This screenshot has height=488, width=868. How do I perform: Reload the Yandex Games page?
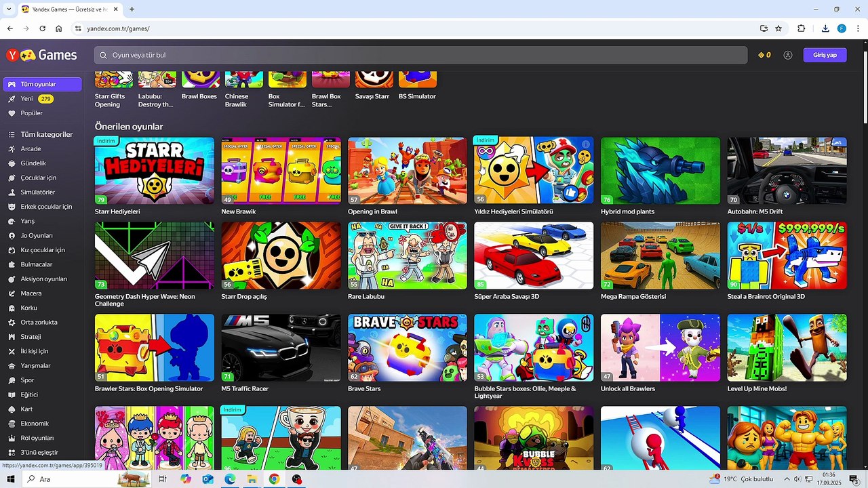(x=42, y=28)
